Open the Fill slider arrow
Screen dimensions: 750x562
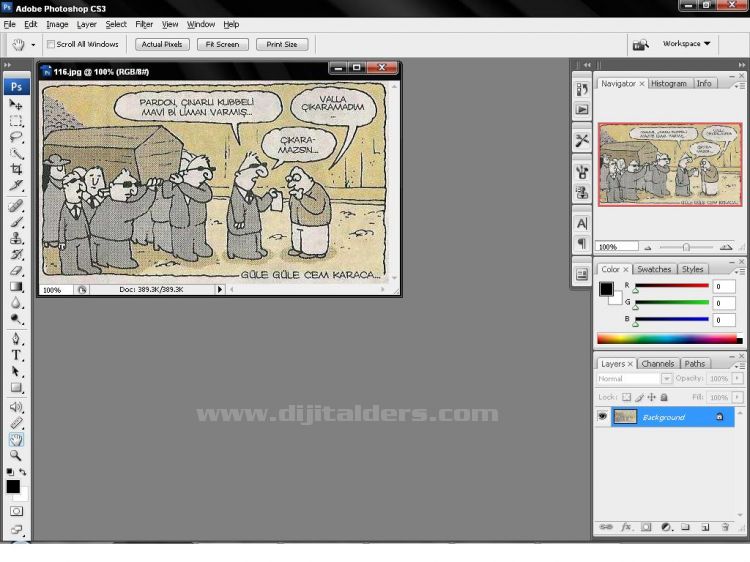[x=738, y=397]
